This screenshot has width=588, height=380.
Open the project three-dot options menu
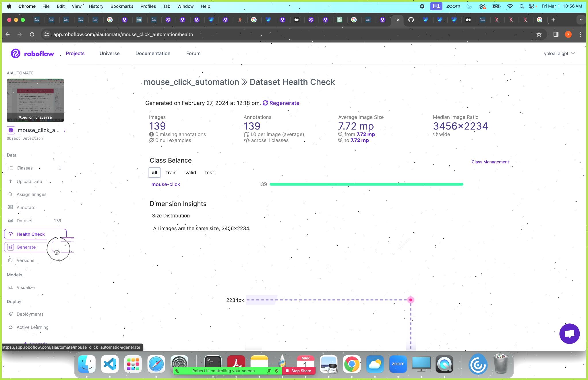coord(65,130)
